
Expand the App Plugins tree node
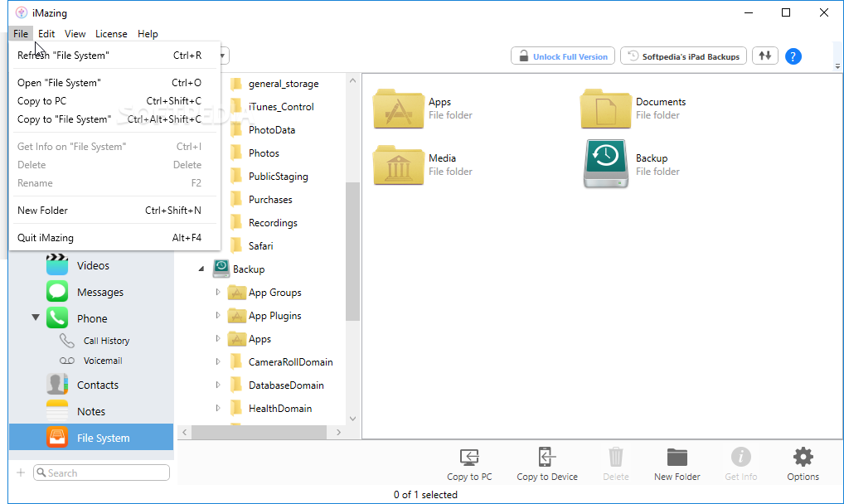218,316
